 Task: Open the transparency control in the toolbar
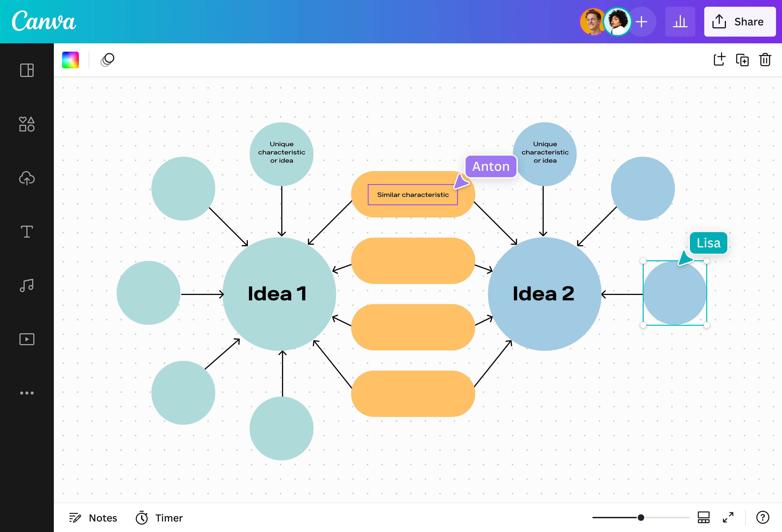pos(107,60)
